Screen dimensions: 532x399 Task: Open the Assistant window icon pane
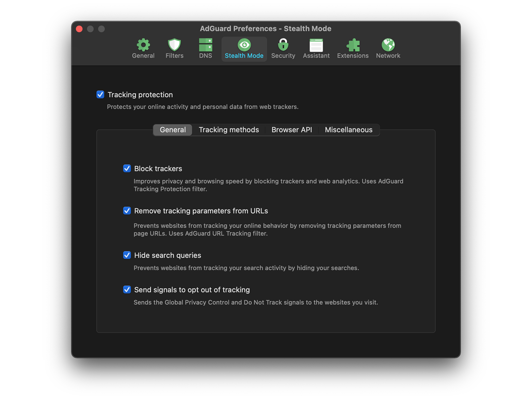pyautogui.click(x=316, y=49)
